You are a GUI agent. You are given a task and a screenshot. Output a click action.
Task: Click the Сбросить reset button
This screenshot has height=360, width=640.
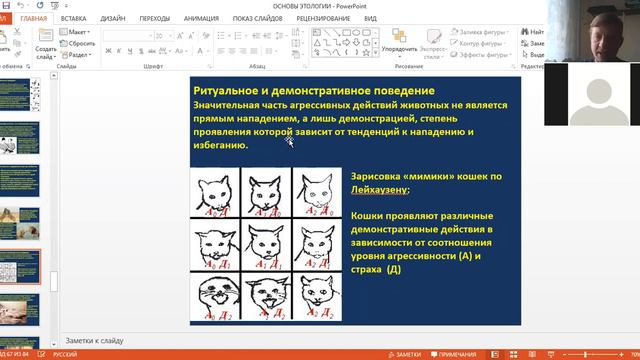tap(78, 43)
